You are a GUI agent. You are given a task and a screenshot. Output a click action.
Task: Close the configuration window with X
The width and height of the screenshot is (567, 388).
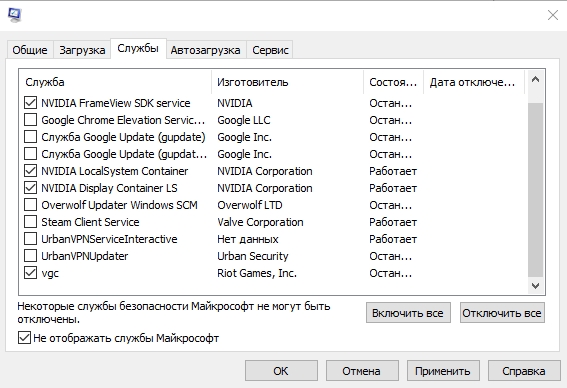click(553, 15)
